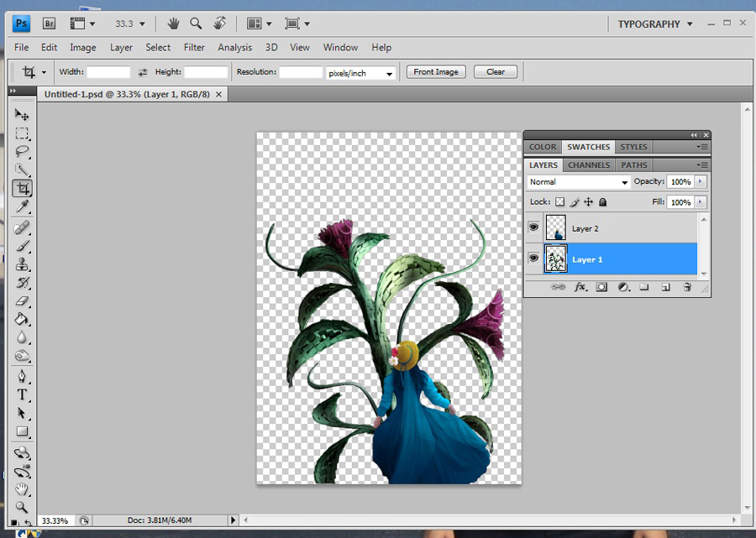
Task: Open the File menu
Action: point(21,47)
